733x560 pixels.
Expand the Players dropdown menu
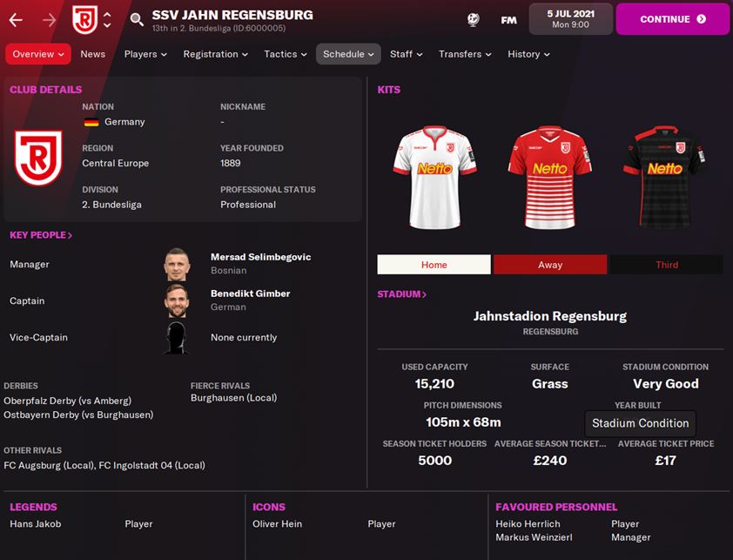tap(145, 54)
